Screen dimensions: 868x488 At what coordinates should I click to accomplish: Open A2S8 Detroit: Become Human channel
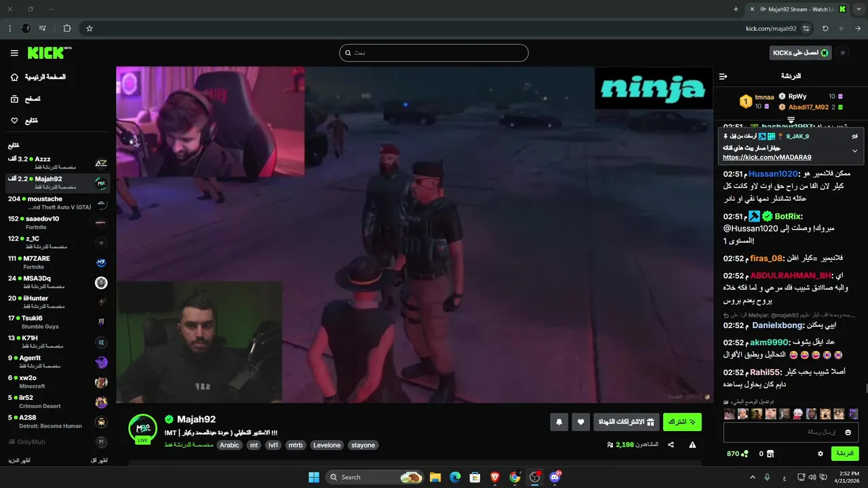(x=58, y=422)
